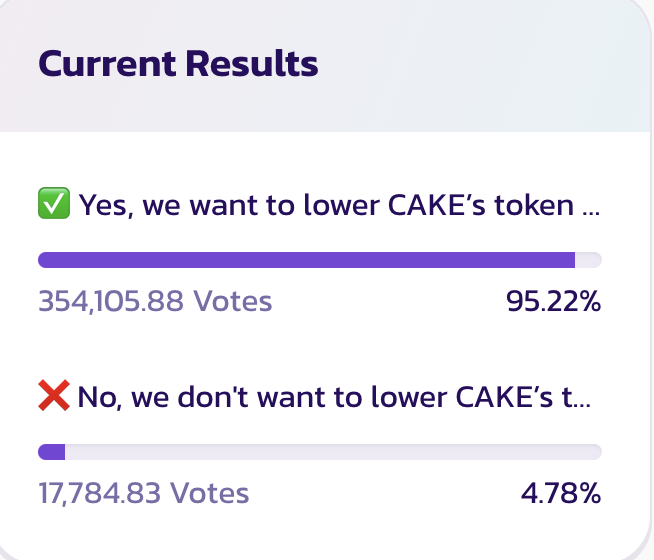Click the Current Results heading
Screen dimensions: 654x560
(x=178, y=65)
